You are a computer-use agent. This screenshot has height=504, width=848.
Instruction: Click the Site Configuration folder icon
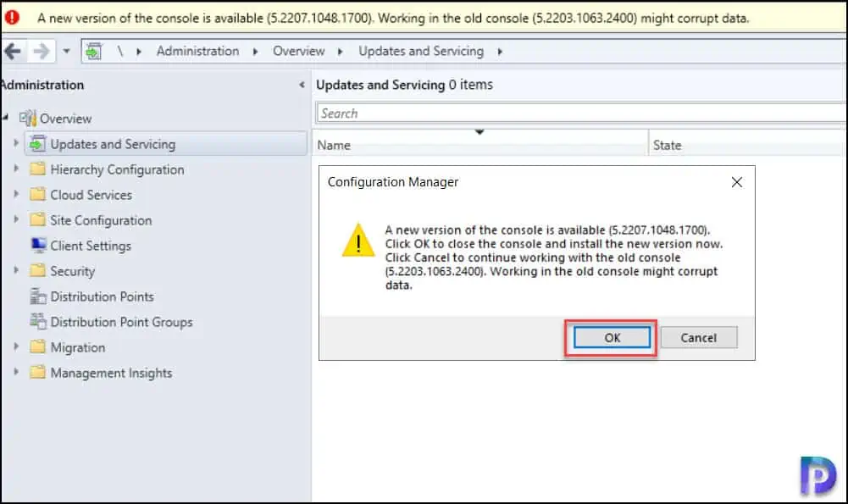coord(37,219)
